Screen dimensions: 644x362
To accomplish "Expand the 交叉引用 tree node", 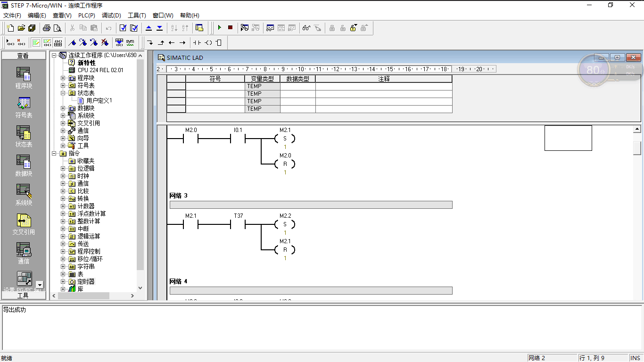I will coord(63,123).
